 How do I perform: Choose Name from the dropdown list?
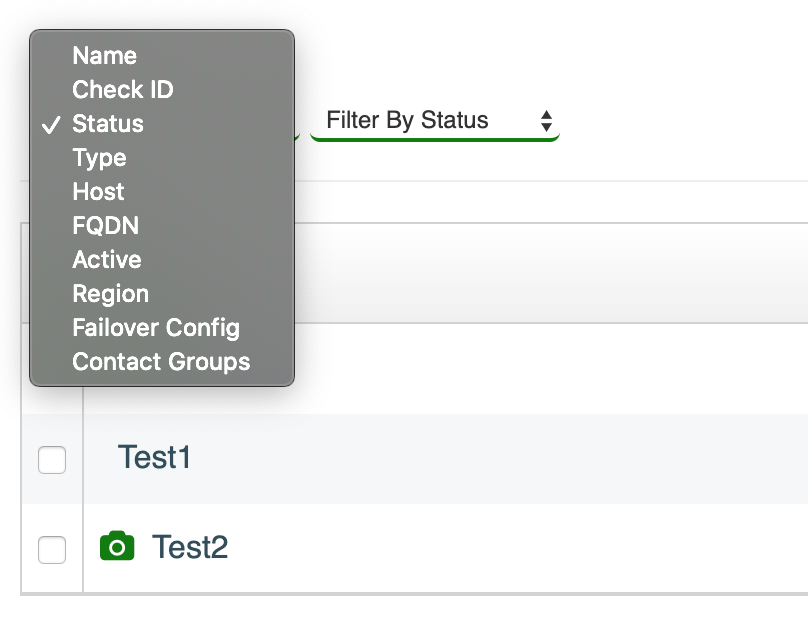[162, 56]
